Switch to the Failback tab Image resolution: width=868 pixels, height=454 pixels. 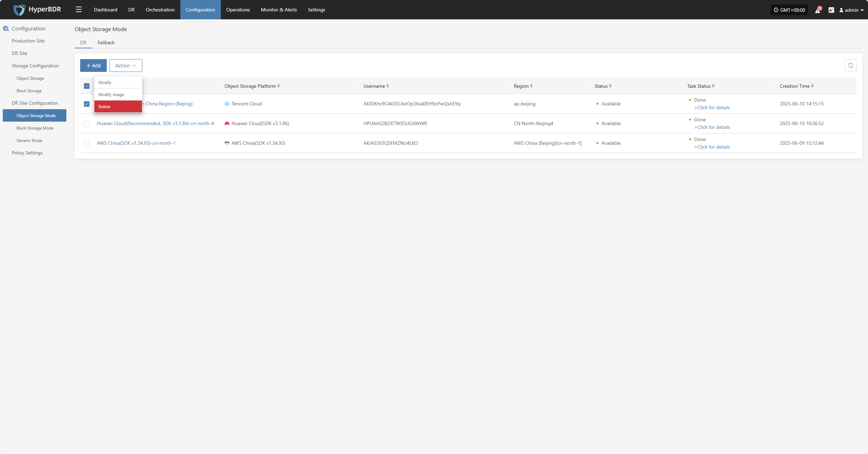click(x=106, y=42)
